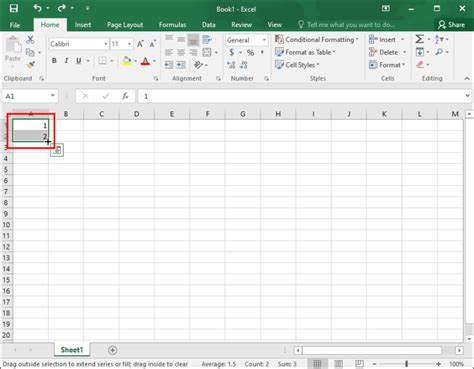Open Fill options in Editing group
Viewport: 474px width, 369px height.
(420, 52)
